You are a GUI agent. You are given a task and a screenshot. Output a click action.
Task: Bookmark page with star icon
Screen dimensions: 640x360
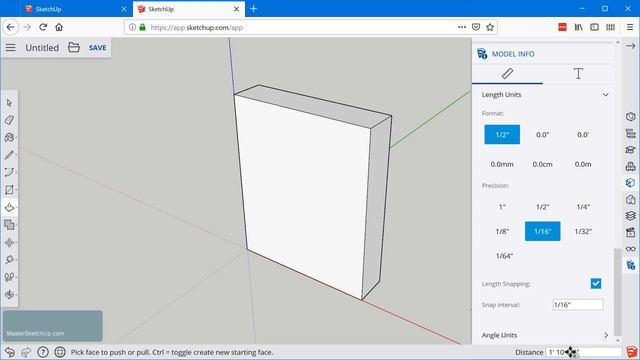click(x=490, y=27)
